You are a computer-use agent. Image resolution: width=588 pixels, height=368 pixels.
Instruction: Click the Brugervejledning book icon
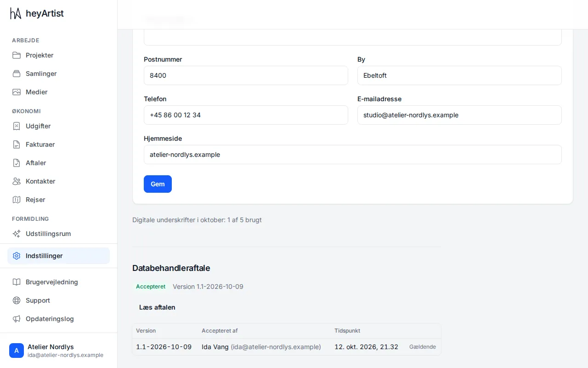pyautogui.click(x=17, y=282)
